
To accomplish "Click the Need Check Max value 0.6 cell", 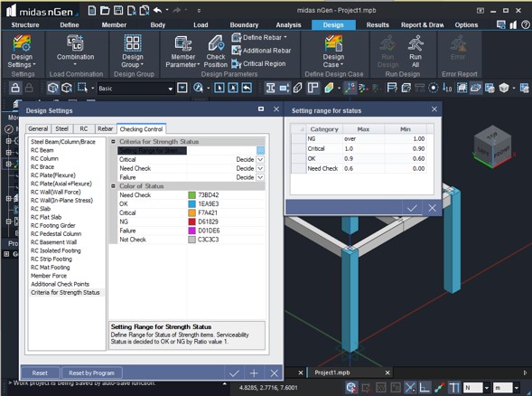I will click(364, 168).
